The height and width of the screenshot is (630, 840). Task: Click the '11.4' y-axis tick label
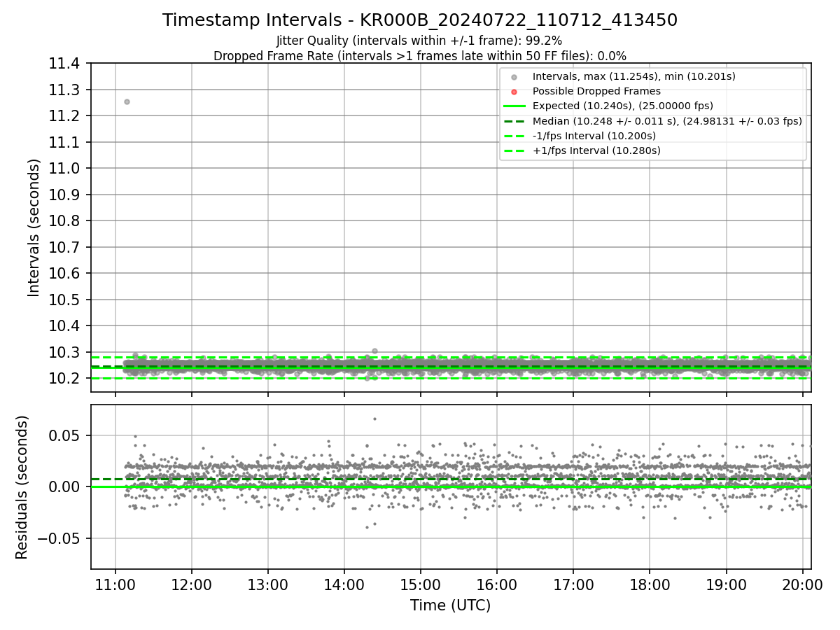pyautogui.click(x=64, y=64)
